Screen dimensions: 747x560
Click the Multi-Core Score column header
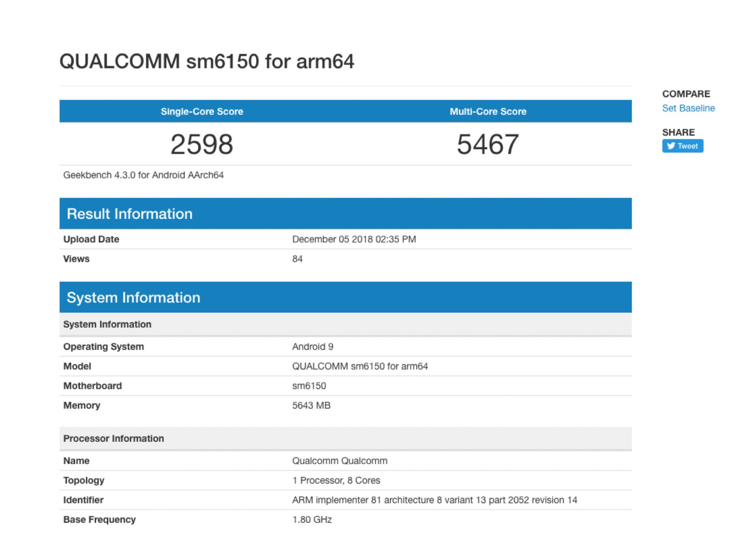tap(488, 112)
